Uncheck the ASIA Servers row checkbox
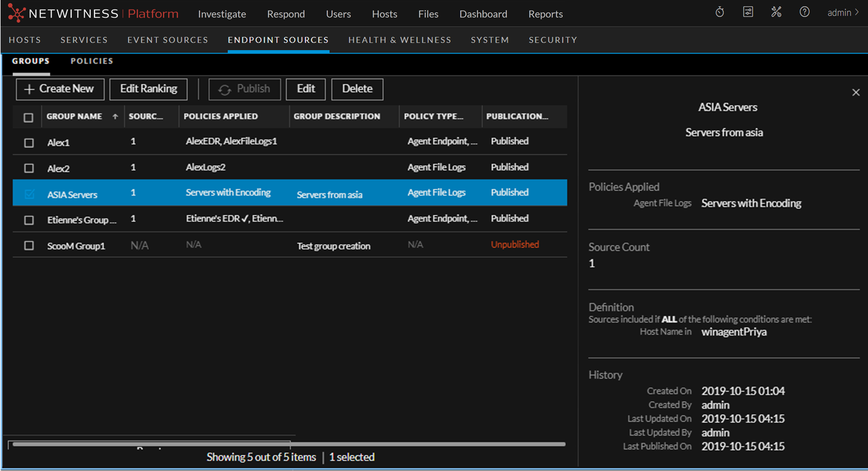868x471 pixels. 29,194
